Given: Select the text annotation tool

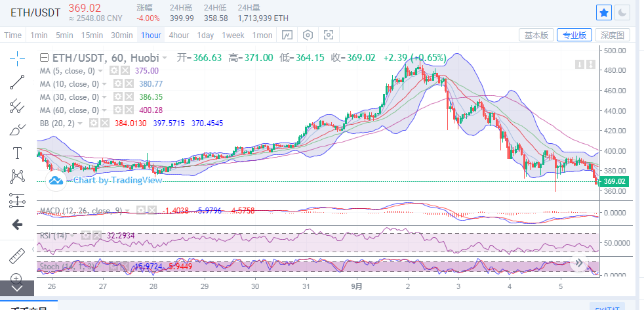Looking at the screenshot, I should [18, 153].
